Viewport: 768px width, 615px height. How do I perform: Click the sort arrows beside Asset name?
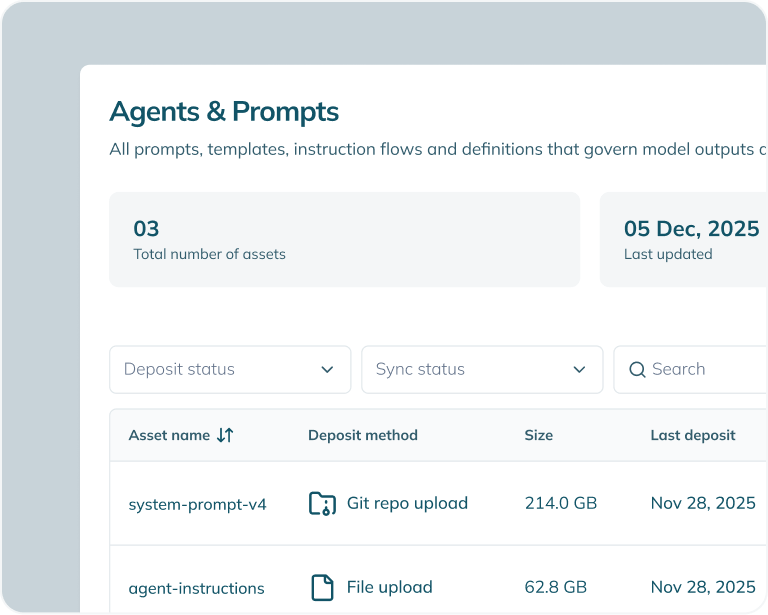click(x=225, y=435)
